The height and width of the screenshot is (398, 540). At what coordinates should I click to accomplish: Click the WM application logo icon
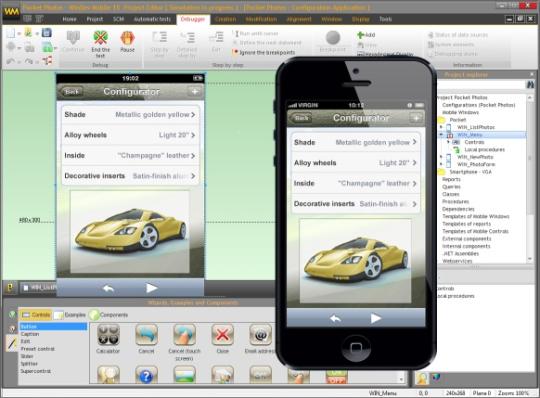11,11
